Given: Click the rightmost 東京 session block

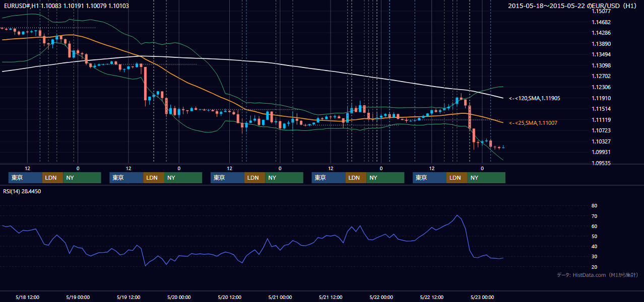Looking at the screenshot, I should point(429,178).
